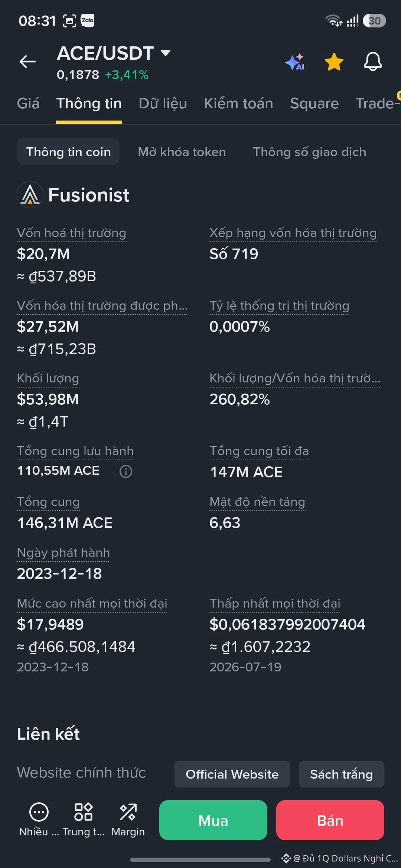Screen dimensions: 401x868
Task: Expand the ACE/USDT pair dropdown arrow
Action: point(166,53)
